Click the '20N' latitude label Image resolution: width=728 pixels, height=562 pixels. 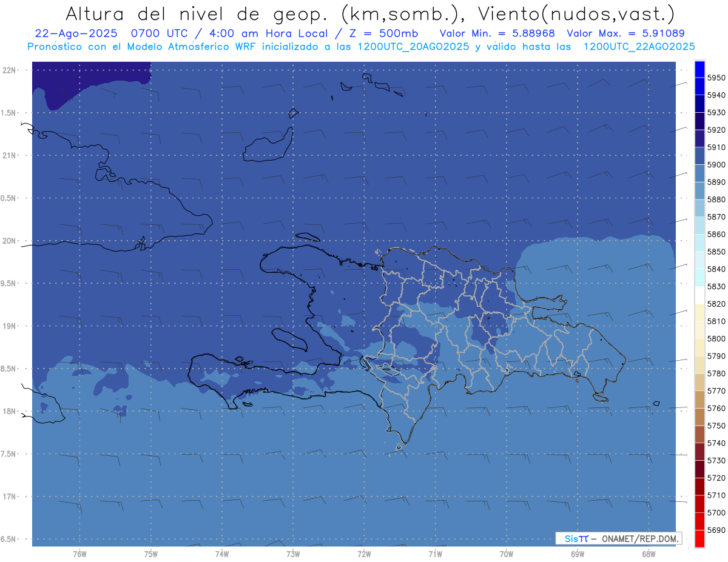pyautogui.click(x=10, y=241)
